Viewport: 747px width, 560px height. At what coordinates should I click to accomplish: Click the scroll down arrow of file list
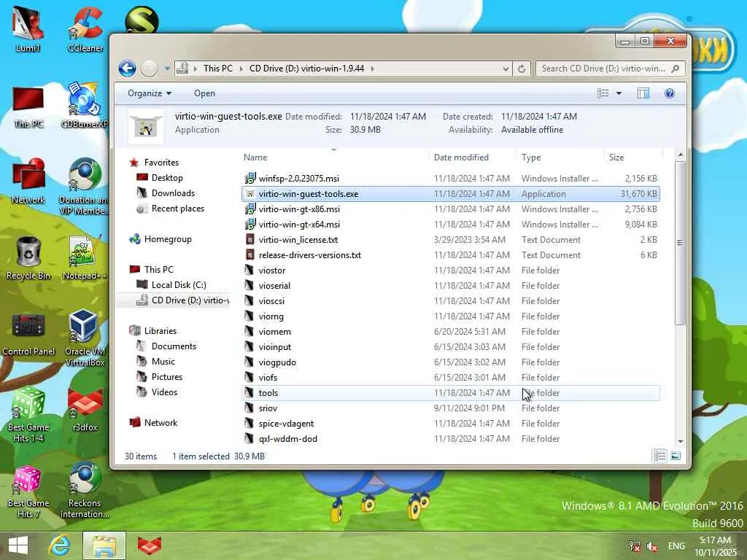(x=680, y=441)
